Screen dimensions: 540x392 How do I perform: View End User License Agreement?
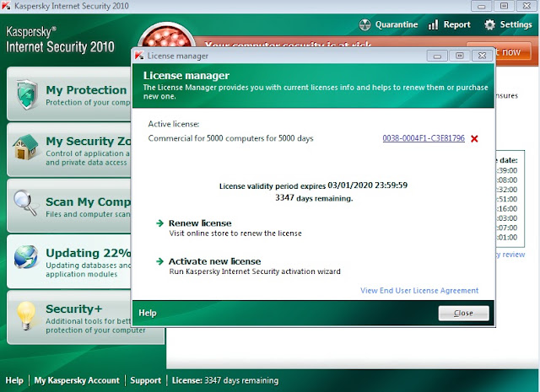click(x=419, y=291)
